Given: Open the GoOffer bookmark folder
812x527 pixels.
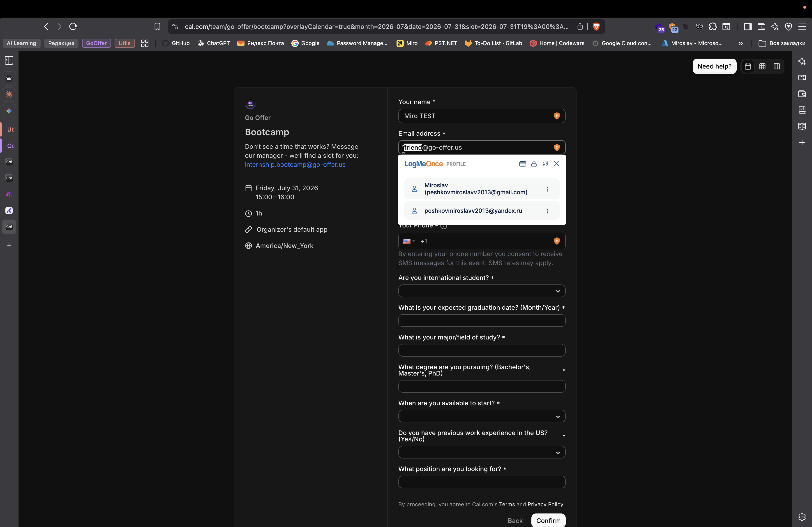Looking at the screenshot, I should (96, 43).
